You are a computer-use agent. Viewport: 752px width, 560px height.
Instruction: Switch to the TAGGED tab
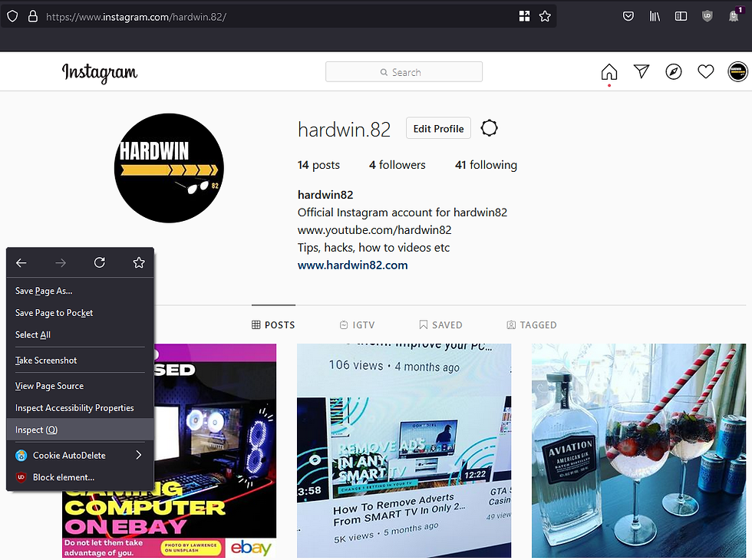tap(532, 324)
